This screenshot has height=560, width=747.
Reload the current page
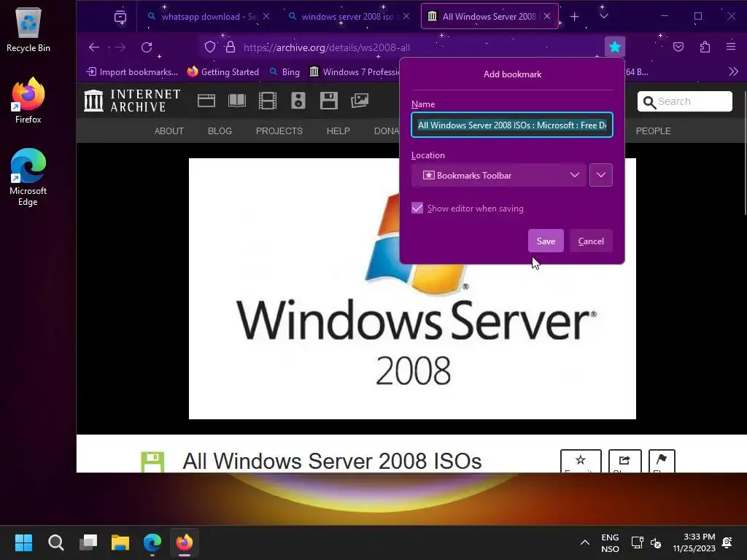147,47
